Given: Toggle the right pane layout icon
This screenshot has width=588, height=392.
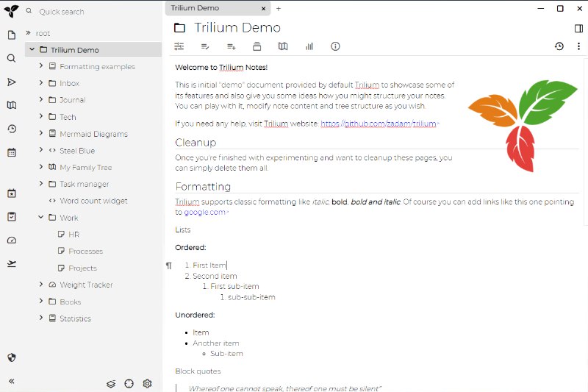Looking at the screenshot, I should (578, 28).
